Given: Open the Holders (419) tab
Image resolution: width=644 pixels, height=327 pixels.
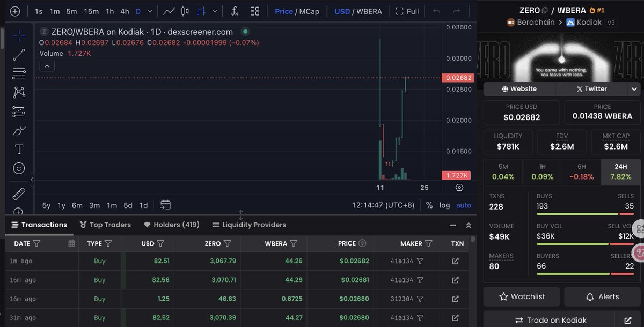Looking at the screenshot, I should click(x=172, y=225).
